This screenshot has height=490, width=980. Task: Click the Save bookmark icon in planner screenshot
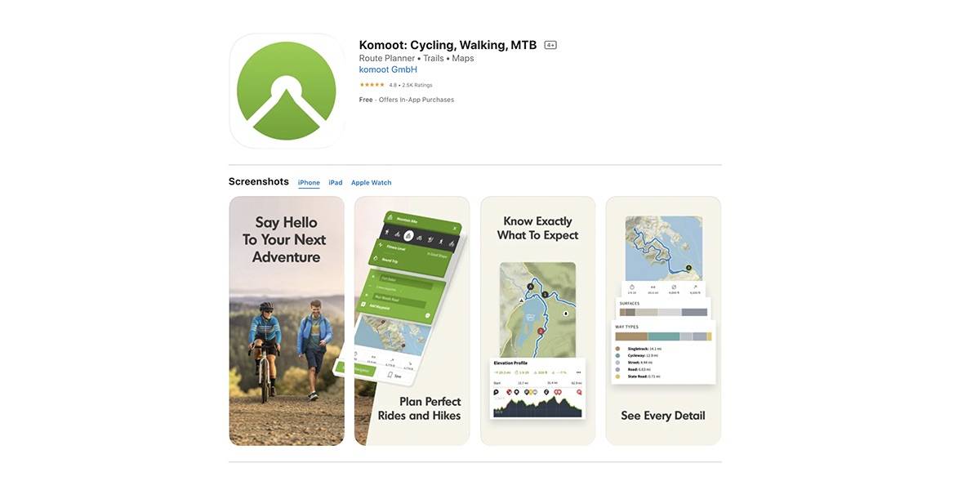tap(390, 375)
